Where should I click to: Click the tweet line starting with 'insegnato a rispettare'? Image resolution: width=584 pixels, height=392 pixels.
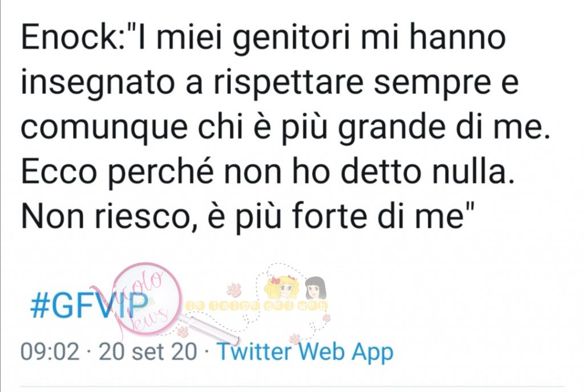(270, 83)
